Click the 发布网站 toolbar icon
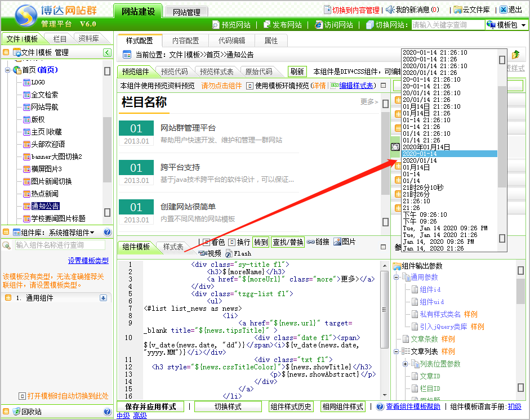 [x=267, y=25]
